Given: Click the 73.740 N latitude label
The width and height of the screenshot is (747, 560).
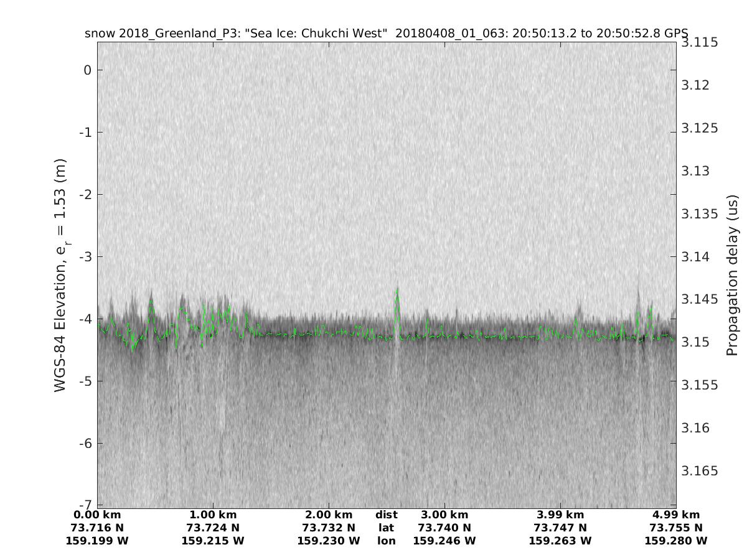Looking at the screenshot, I should coord(444,528).
